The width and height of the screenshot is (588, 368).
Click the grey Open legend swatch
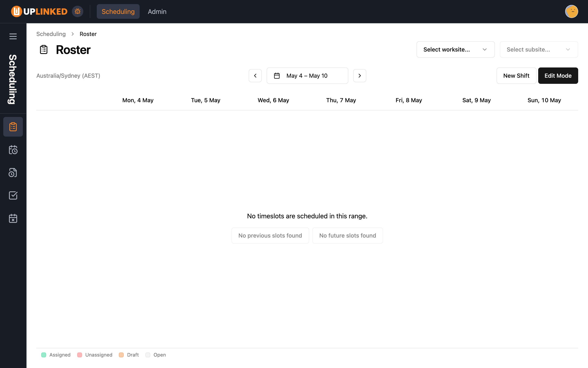click(148, 355)
